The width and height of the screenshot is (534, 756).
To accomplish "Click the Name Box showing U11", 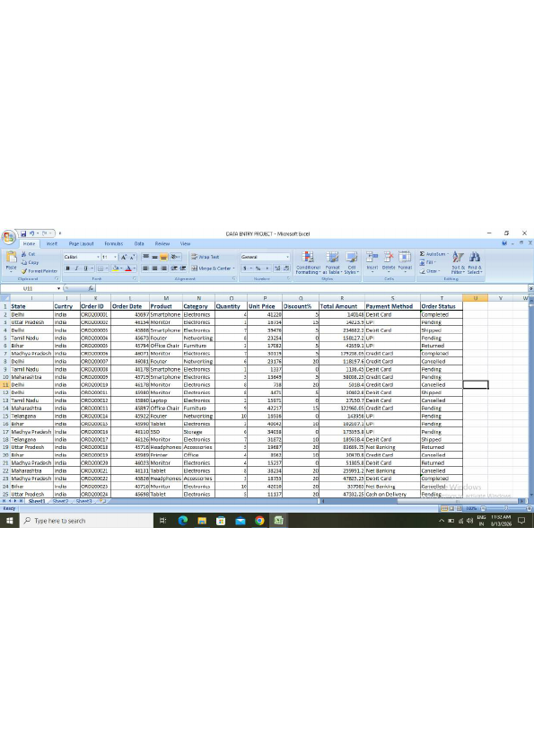I will point(29,288).
